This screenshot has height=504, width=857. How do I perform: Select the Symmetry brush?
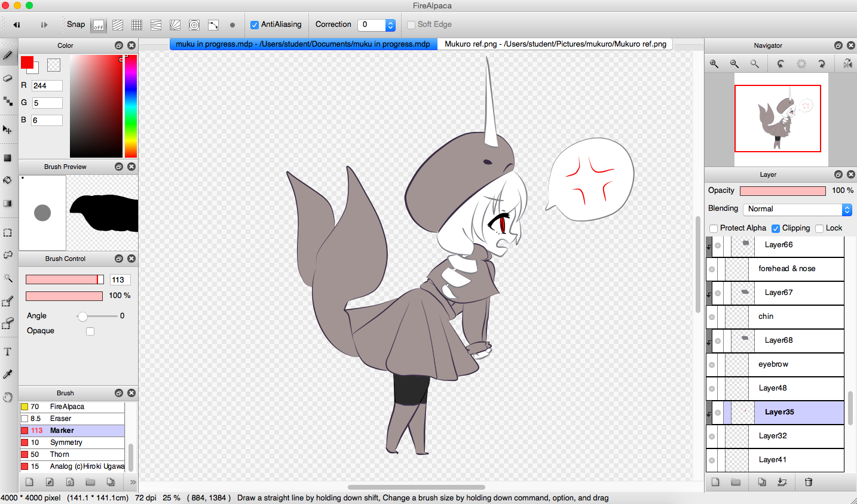click(x=72, y=442)
